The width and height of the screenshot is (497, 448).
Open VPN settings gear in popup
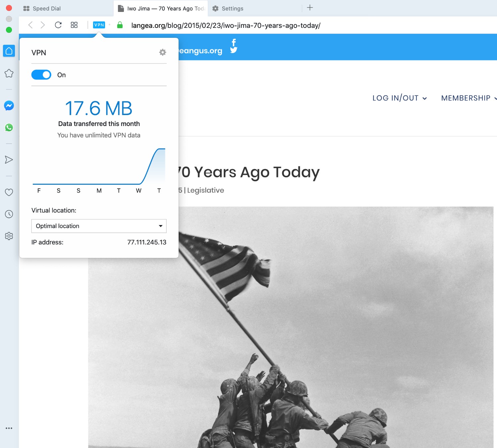pyautogui.click(x=163, y=52)
